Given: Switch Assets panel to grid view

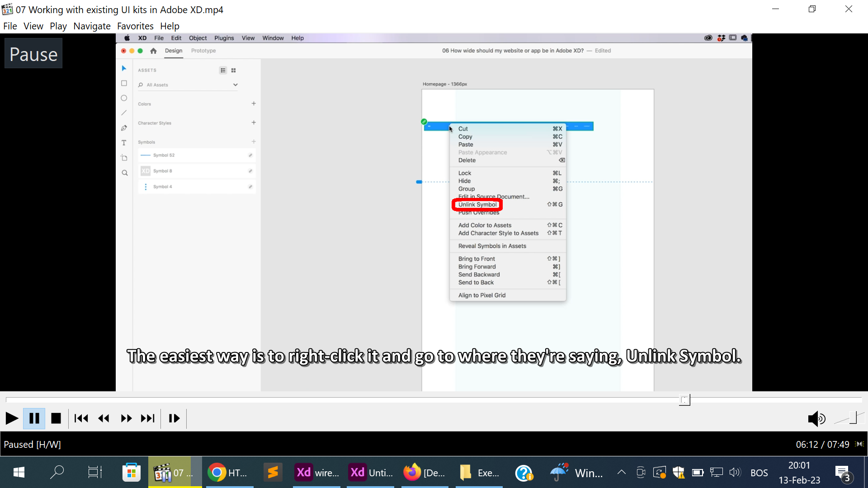Looking at the screenshot, I should tap(234, 70).
